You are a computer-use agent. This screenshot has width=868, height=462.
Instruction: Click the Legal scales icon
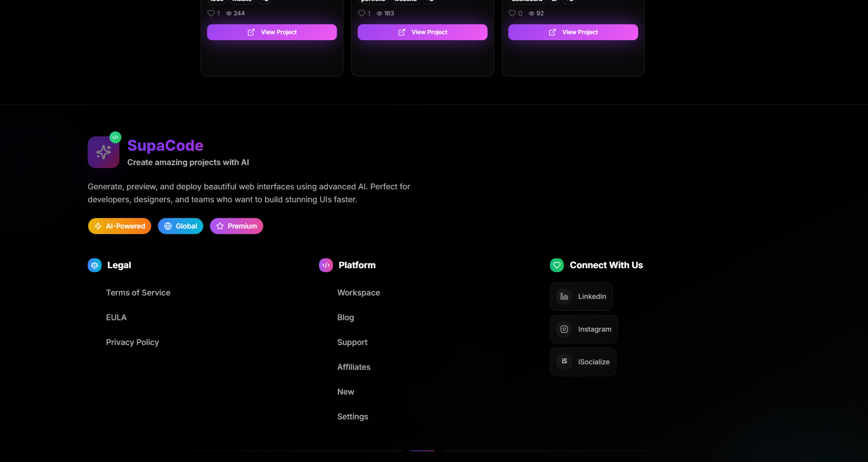coord(95,265)
